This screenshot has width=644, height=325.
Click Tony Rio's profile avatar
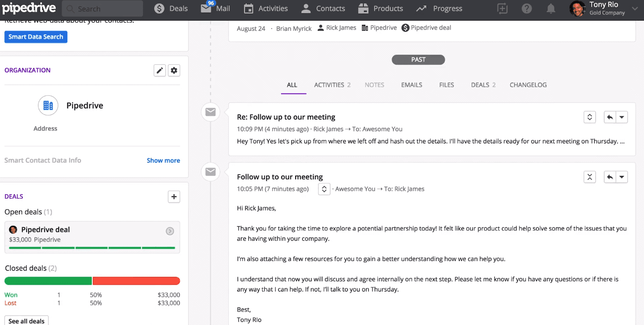[x=577, y=9]
